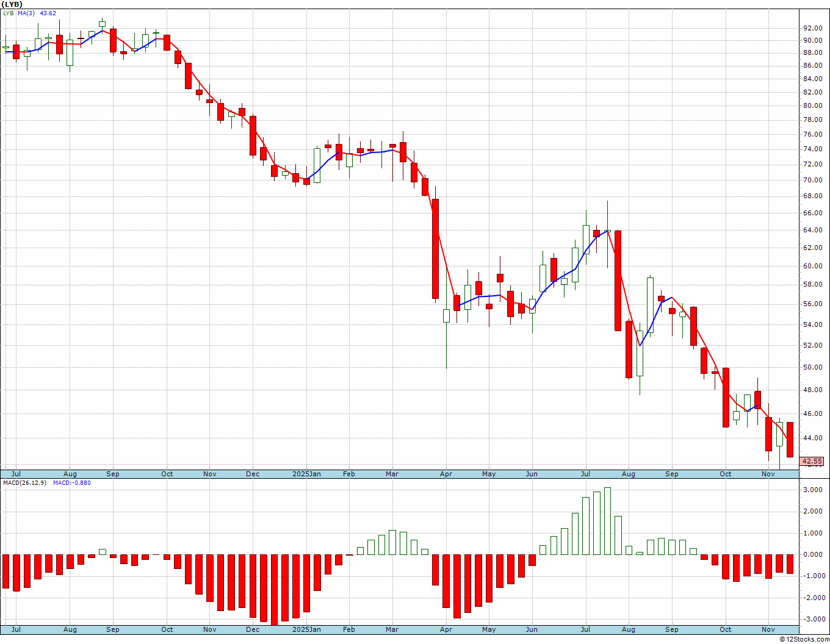Click the 80.00 price axis label

[x=812, y=106]
